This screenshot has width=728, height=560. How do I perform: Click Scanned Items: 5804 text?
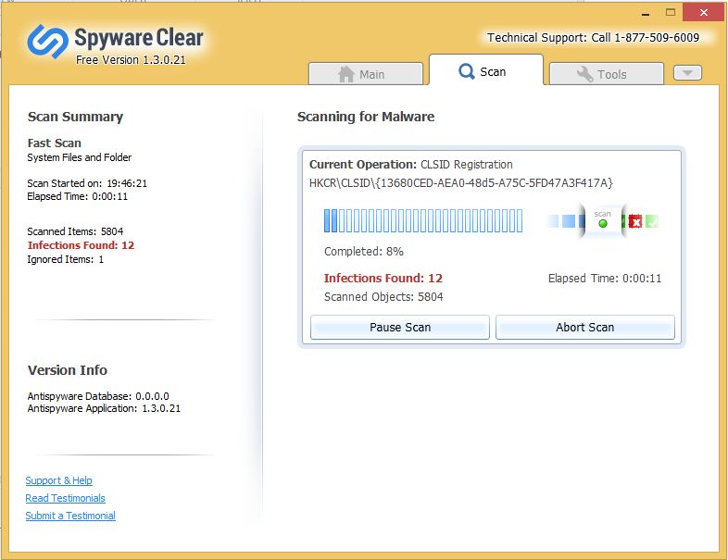pos(75,231)
